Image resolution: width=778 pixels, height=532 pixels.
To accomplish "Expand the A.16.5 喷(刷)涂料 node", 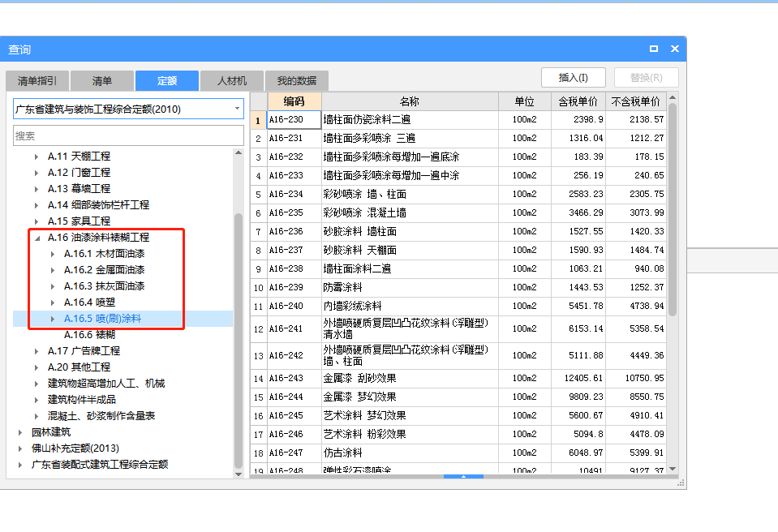I will click(x=53, y=319).
